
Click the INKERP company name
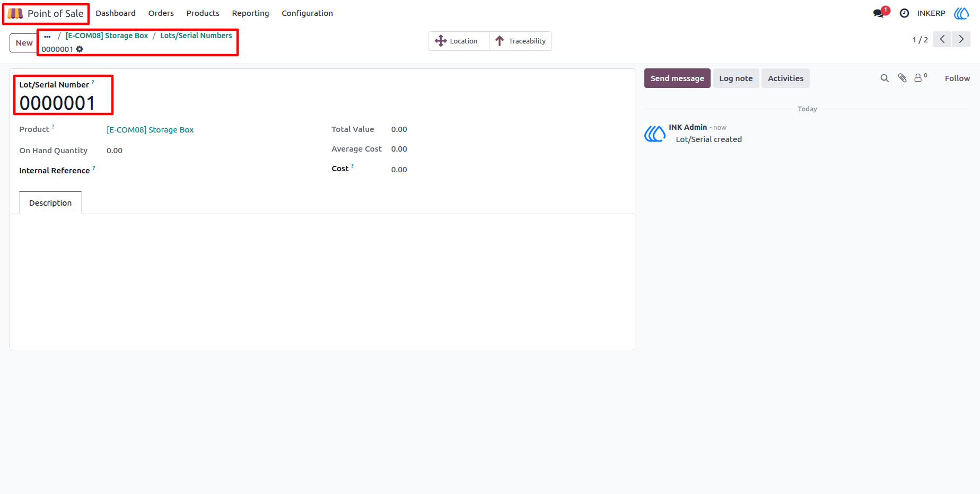(x=931, y=13)
